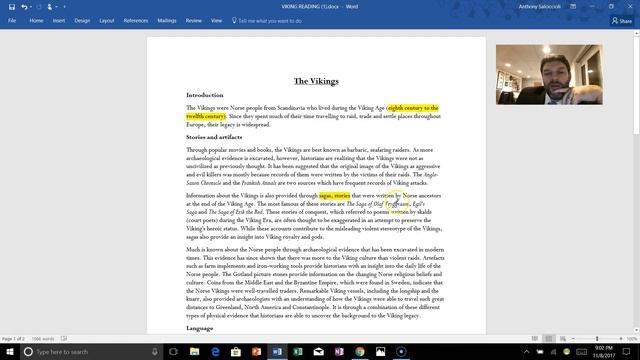Open the Windows Start menu
The width and height of the screenshot is (640, 360).
point(10,351)
